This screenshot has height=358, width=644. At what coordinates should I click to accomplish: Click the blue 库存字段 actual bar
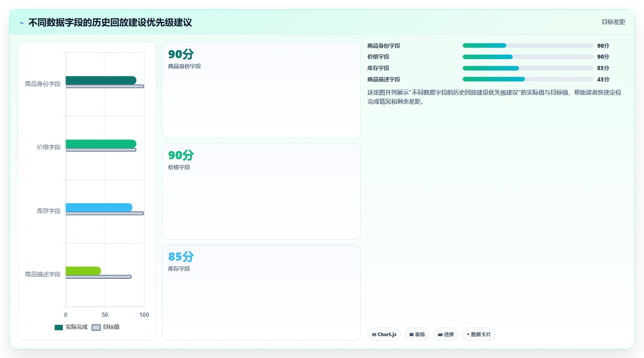coord(99,207)
